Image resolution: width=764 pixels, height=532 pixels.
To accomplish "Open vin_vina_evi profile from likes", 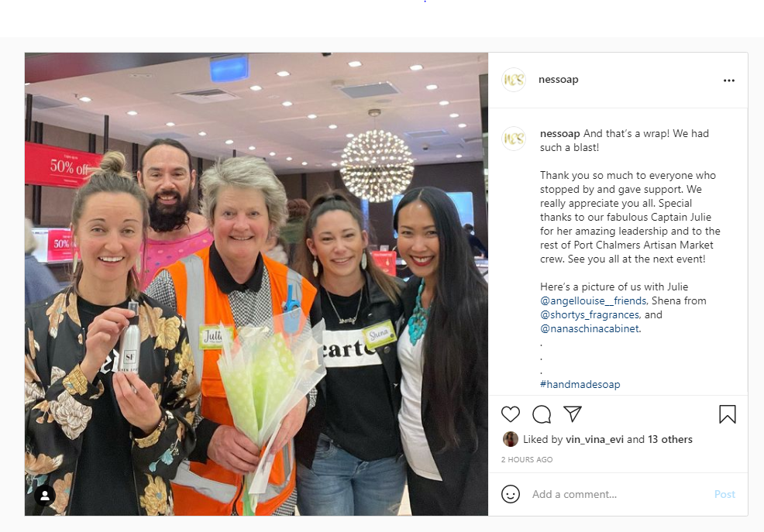I will tap(594, 440).
